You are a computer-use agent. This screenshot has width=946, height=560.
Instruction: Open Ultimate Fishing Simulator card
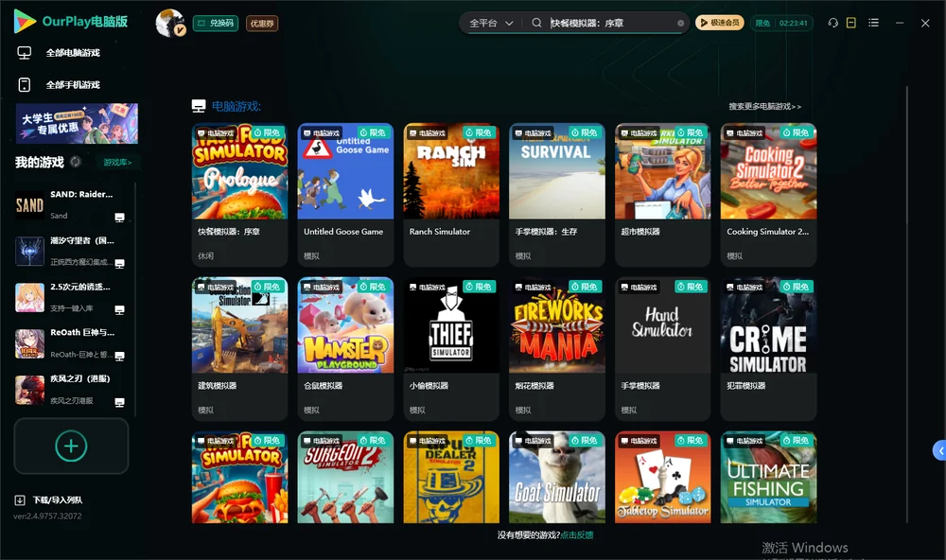point(768,477)
